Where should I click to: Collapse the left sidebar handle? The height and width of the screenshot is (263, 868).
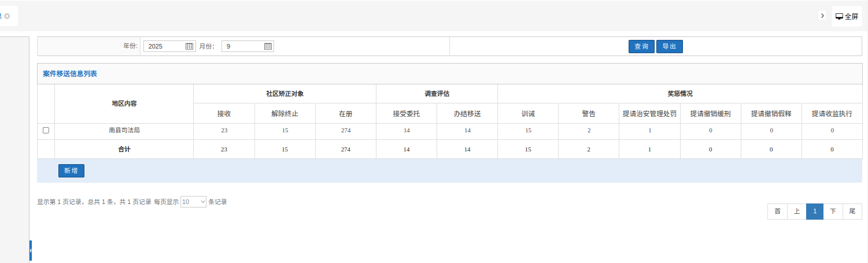(30, 251)
